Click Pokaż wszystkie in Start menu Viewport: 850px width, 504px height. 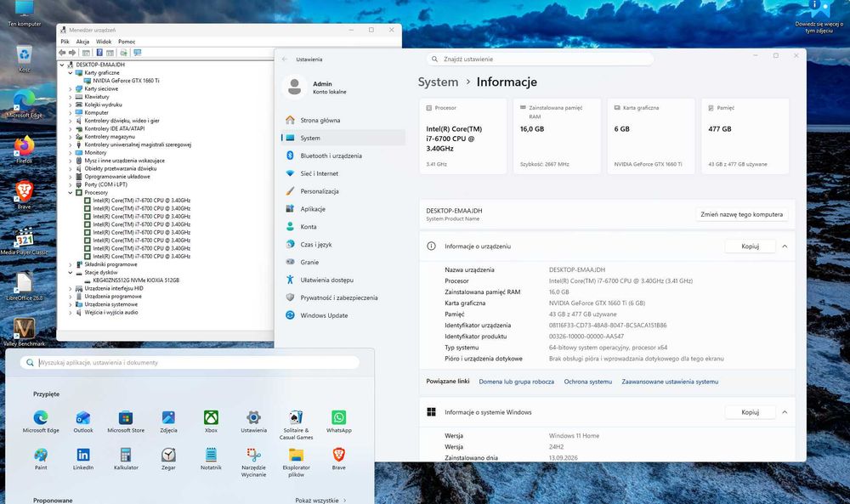(x=320, y=501)
